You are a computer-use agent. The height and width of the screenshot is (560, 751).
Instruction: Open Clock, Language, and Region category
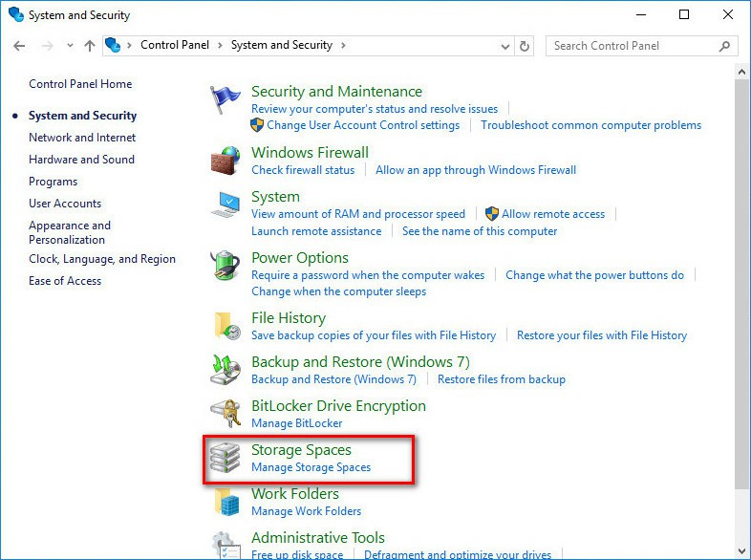(102, 259)
